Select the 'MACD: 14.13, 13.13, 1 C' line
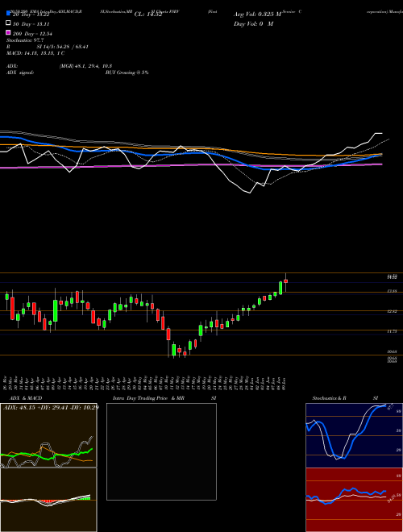 [x=35, y=53]
